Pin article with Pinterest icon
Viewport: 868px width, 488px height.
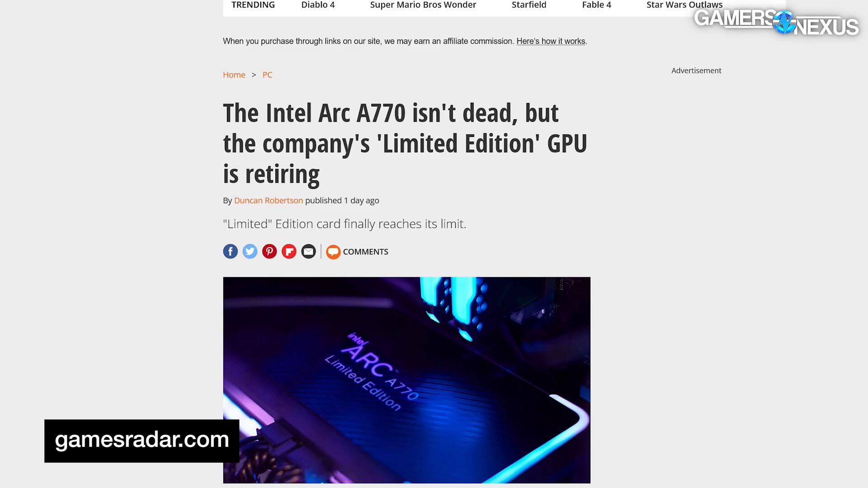269,251
